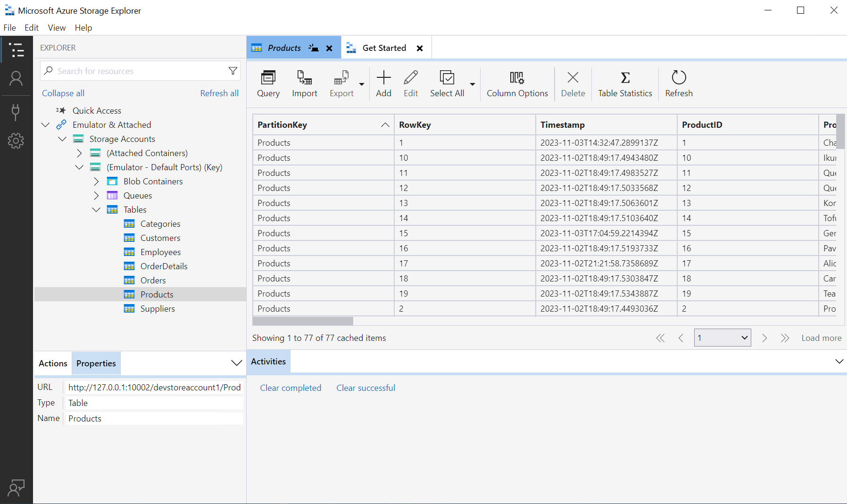
Task: Click the Collapse all link
Action: (x=63, y=93)
